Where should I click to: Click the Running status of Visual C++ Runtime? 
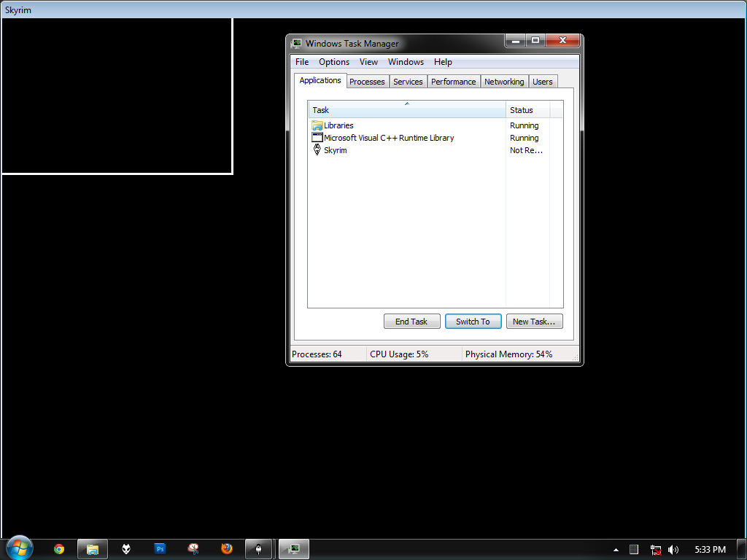[524, 138]
